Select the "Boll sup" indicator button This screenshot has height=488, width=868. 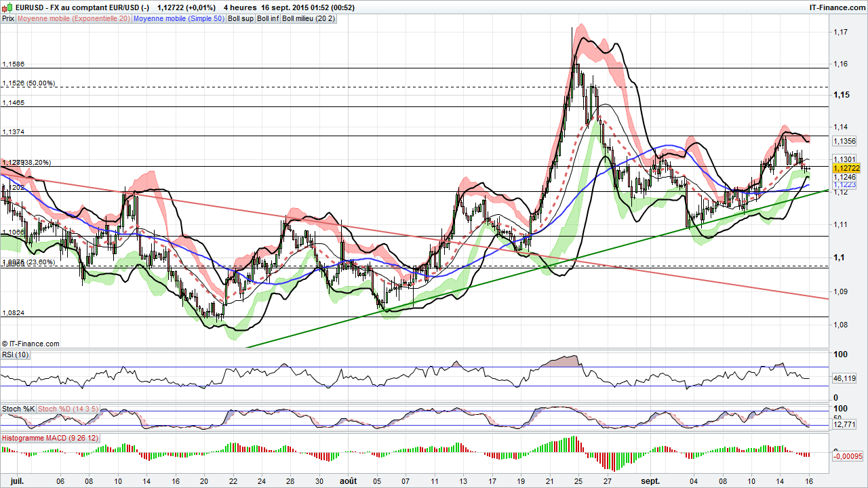(x=240, y=18)
